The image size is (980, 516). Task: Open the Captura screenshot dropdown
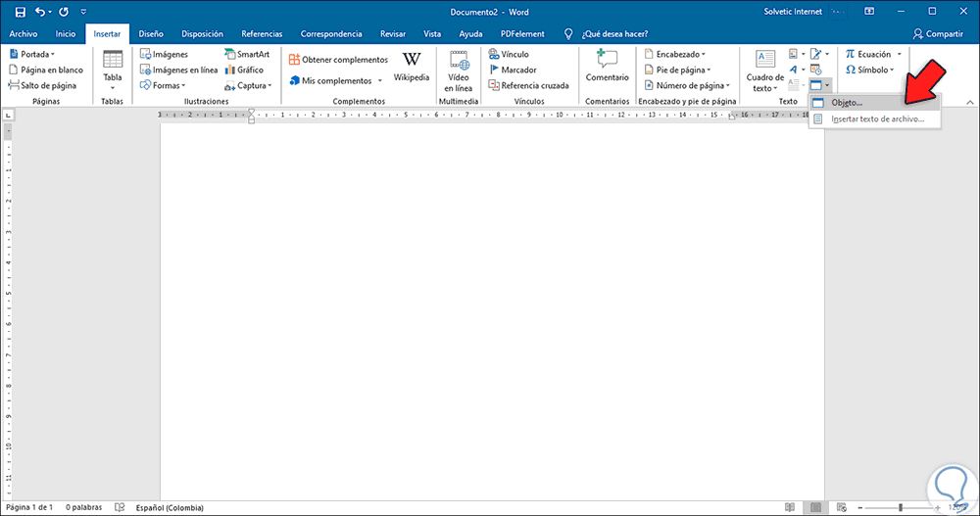[x=248, y=85]
